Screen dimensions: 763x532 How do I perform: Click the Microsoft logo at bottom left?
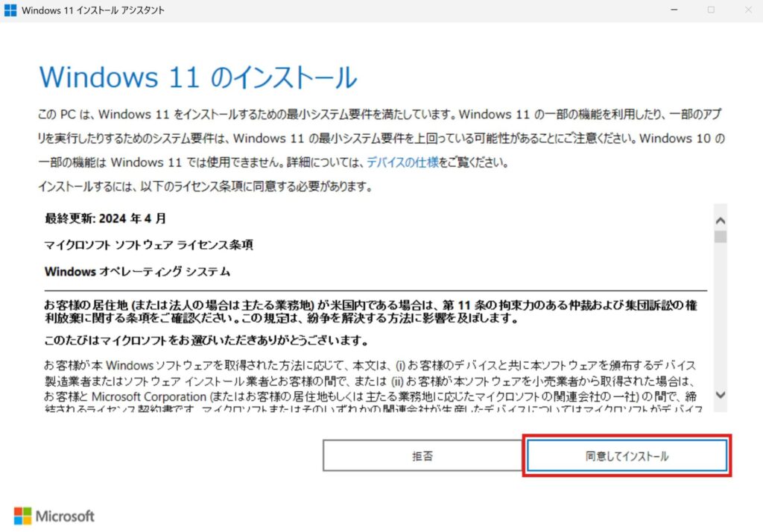click(x=54, y=516)
